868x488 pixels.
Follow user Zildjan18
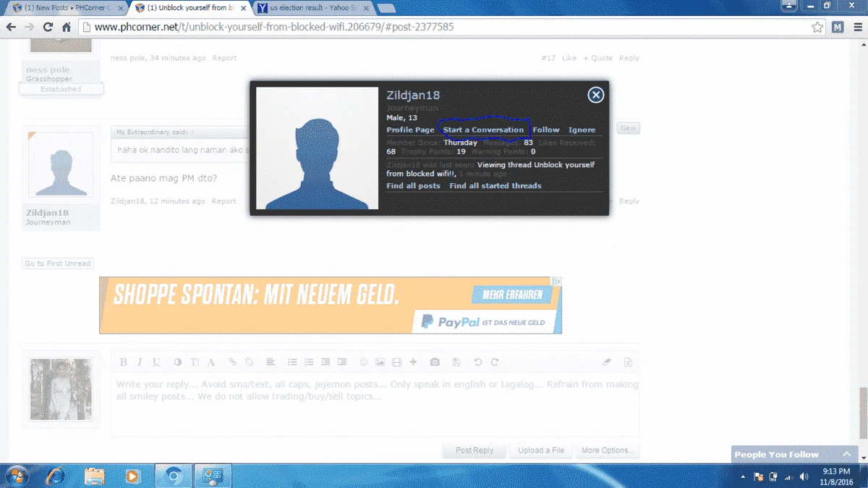tap(546, 130)
